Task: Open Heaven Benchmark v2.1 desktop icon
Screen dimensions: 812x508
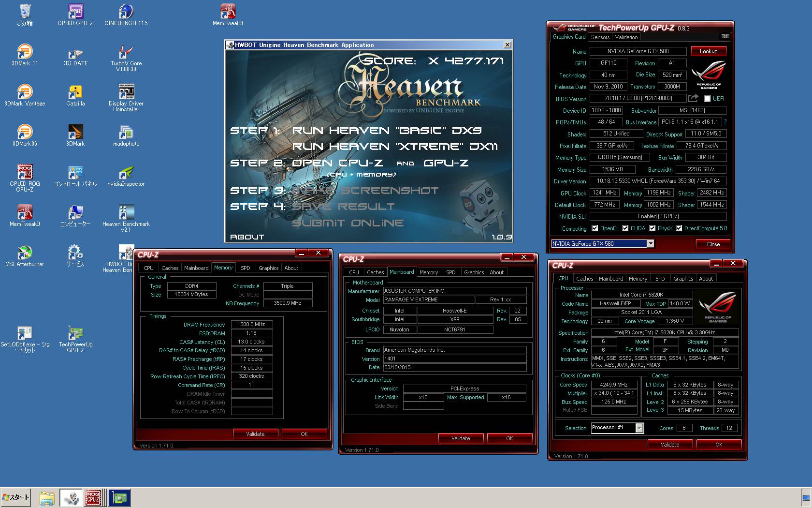Action: 126,218
